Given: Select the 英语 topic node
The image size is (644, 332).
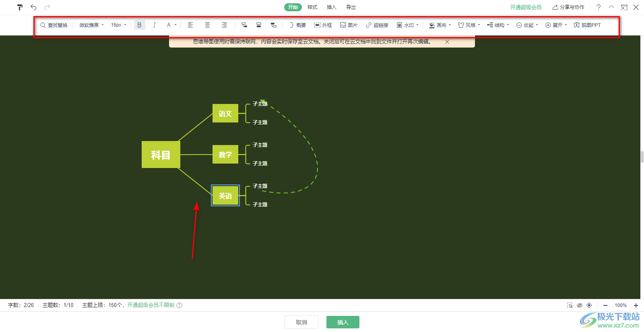Looking at the screenshot, I should [x=225, y=195].
